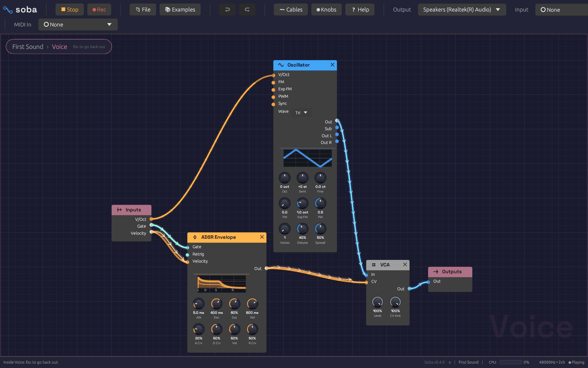
Task: Click the ADSR Atk knob (5.0 ms)
Action: click(x=198, y=304)
